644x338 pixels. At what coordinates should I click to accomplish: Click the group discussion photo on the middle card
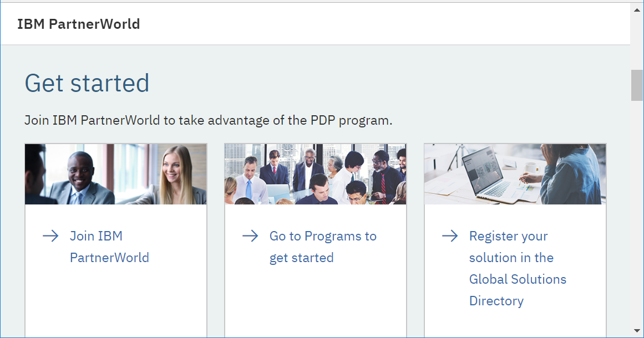click(x=315, y=173)
